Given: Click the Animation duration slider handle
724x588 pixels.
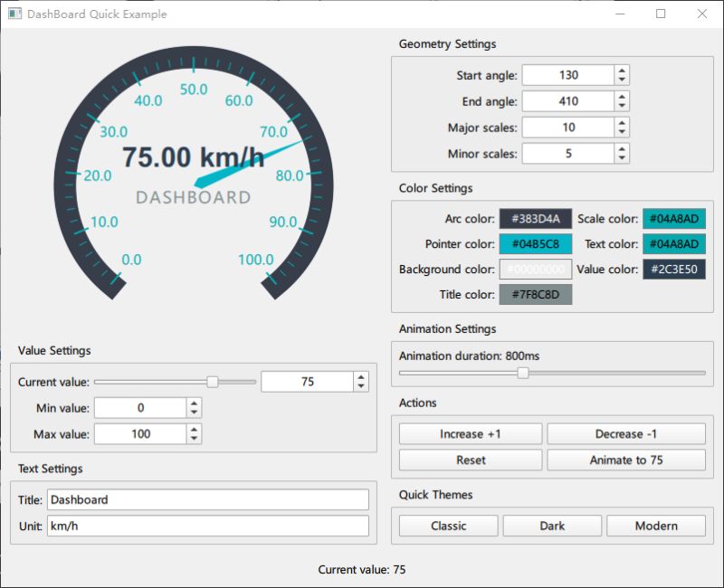Looking at the screenshot, I should tap(523, 373).
